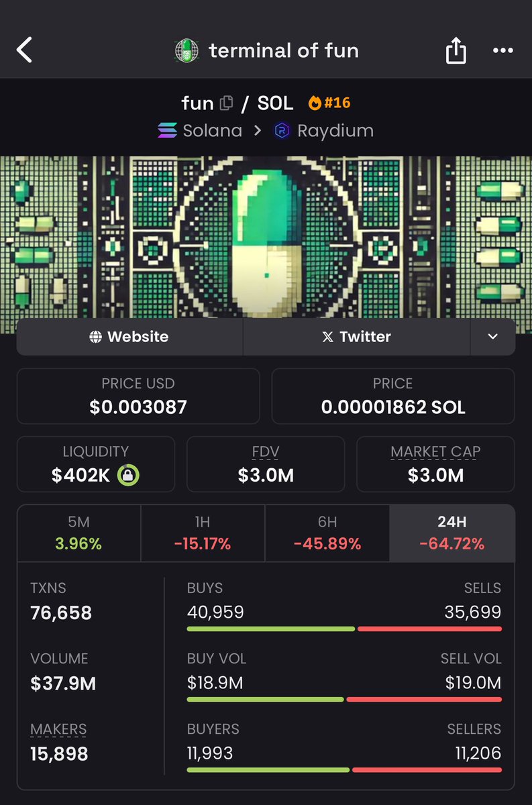Open the Twitter link button
Image resolution: width=532 pixels, height=805 pixels.
pos(356,337)
